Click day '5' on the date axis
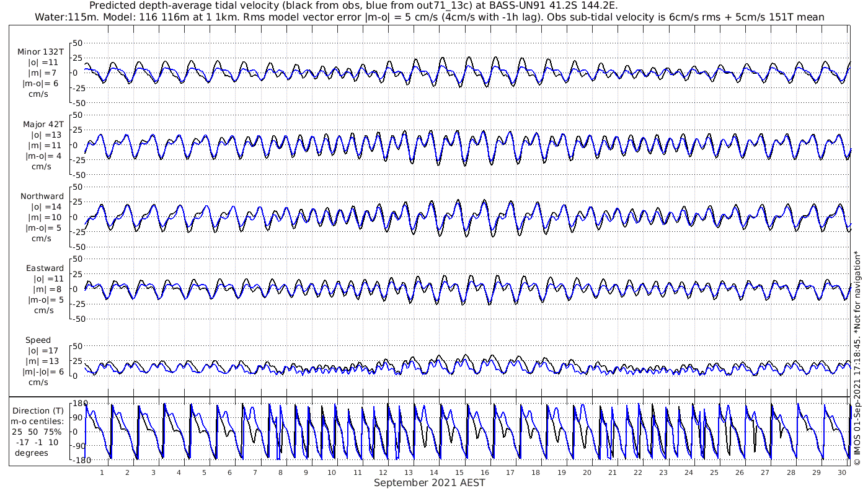868x496 pixels. 204,472
